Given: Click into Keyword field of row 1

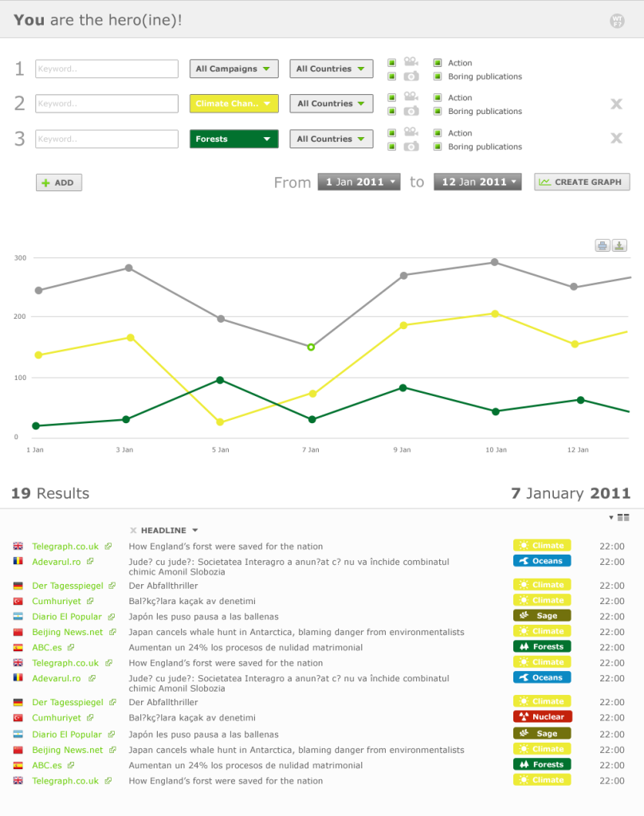Looking at the screenshot, I should pos(107,69).
